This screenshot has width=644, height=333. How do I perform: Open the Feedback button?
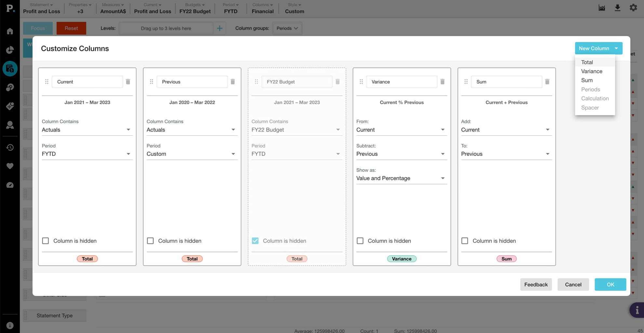click(x=536, y=285)
